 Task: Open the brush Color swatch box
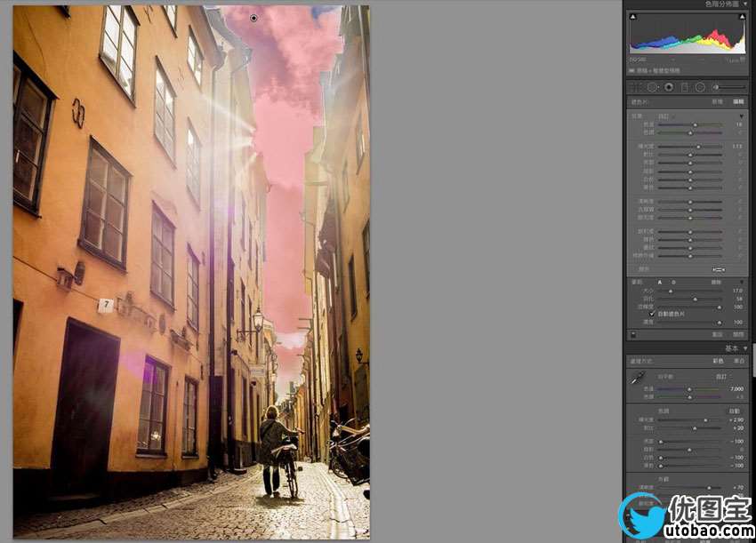click(x=719, y=270)
